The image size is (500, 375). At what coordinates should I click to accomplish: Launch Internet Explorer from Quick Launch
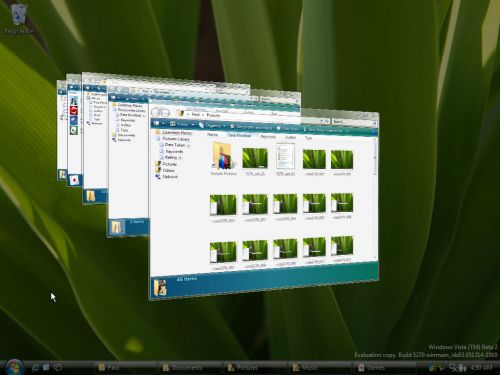[35, 367]
